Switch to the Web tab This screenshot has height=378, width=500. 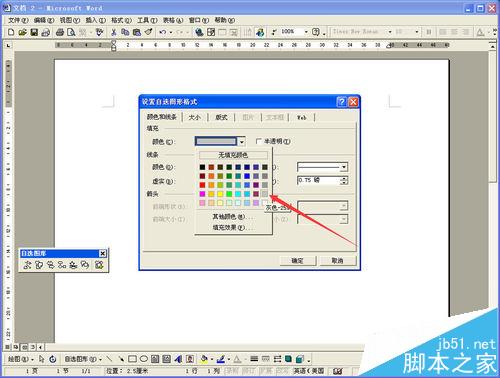coord(302,117)
